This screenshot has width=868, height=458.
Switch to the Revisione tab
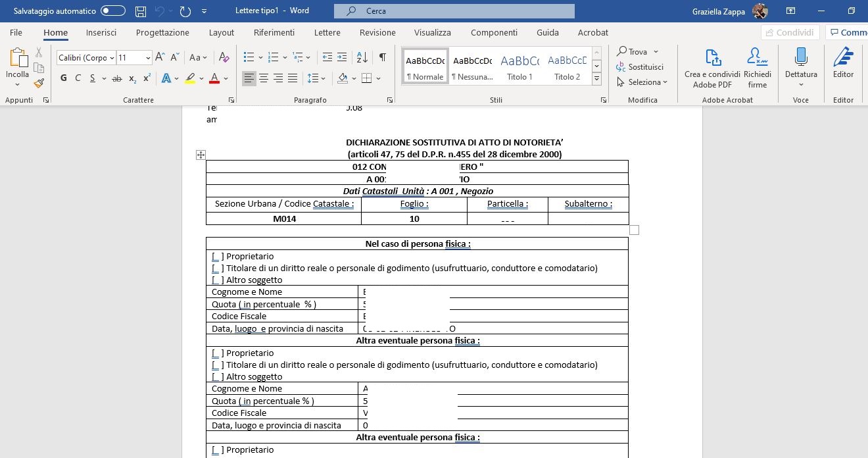point(377,32)
